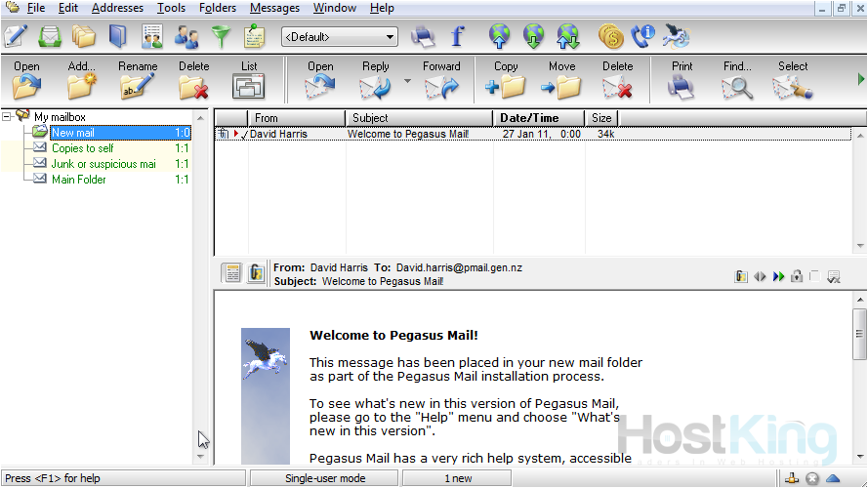This screenshot has height=488, width=868.
Task: Collapse the My mailbox tree node
Action: pos(7,117)
